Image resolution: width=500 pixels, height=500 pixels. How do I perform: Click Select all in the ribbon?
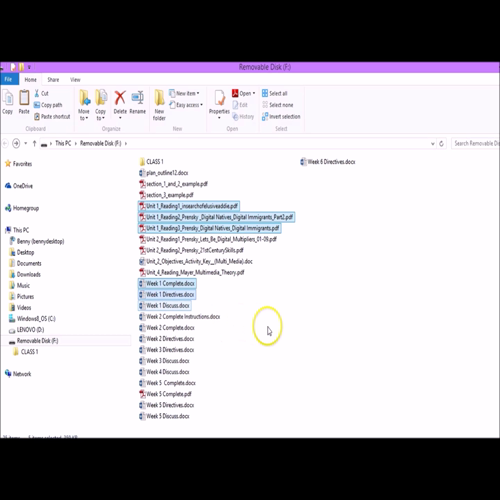(x=274, y=93)
